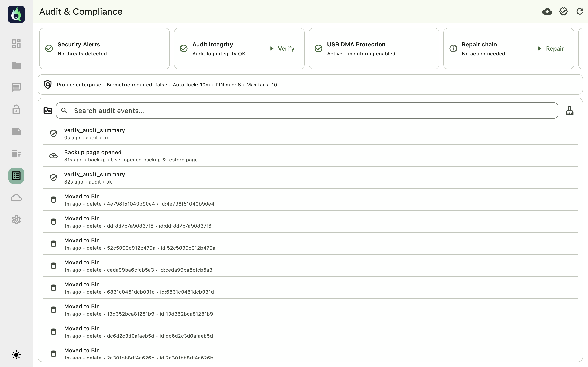Image resolution: width=588 pixels, height=367 pixels.
Task: Click the folder filter icon beside search
Action: [x=48, y=111]
